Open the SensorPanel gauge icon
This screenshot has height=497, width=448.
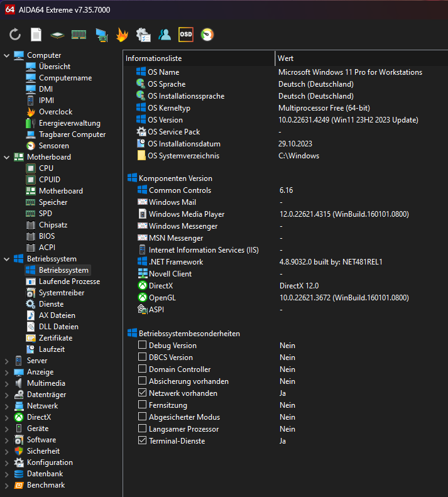click(x=207, y=35)
